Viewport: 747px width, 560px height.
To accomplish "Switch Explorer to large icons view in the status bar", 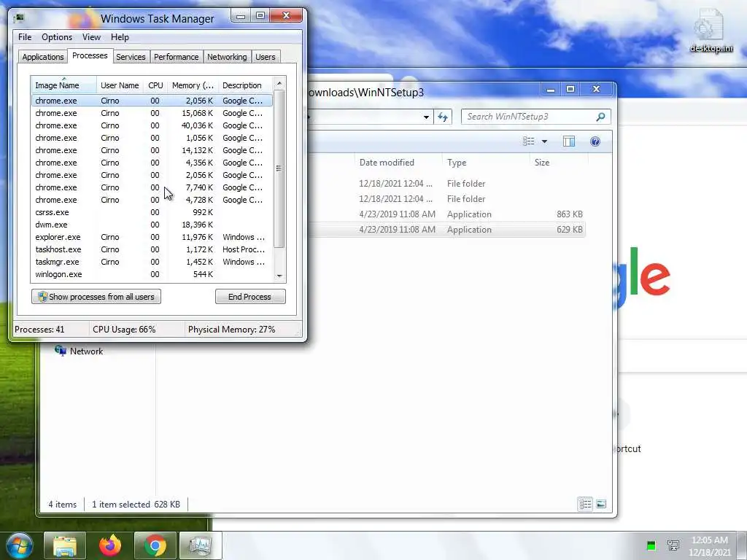I will (601, 504).
